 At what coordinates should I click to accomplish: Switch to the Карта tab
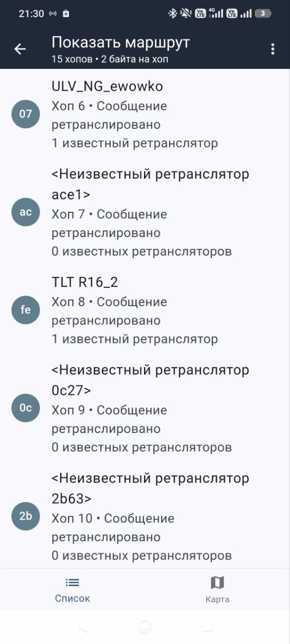pyautogui.click(x=217, y=590)
